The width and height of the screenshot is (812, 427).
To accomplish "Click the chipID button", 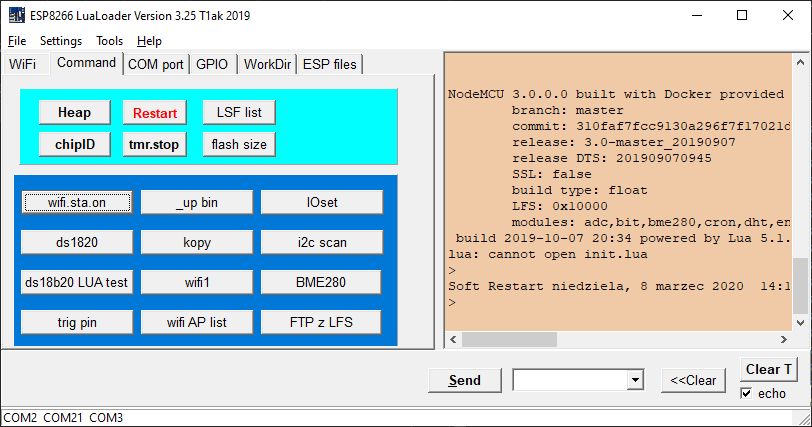I will (75, 144).
